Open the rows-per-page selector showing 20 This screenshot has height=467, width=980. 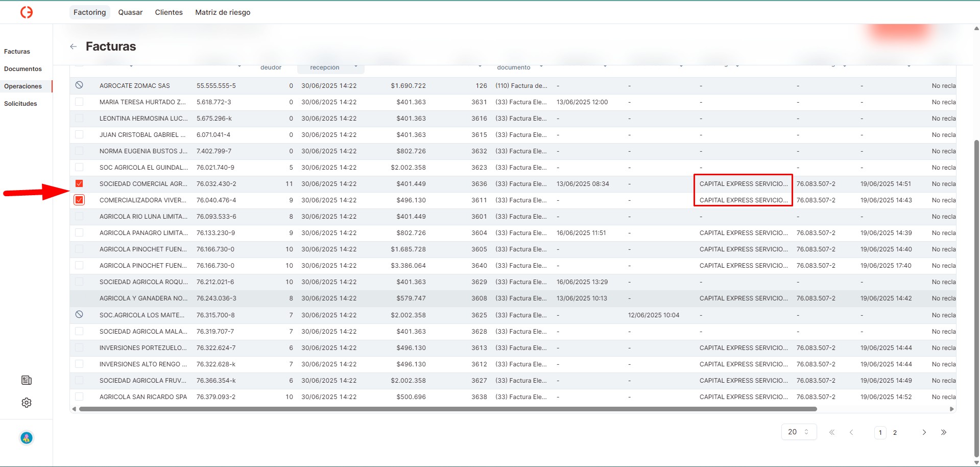799,432
